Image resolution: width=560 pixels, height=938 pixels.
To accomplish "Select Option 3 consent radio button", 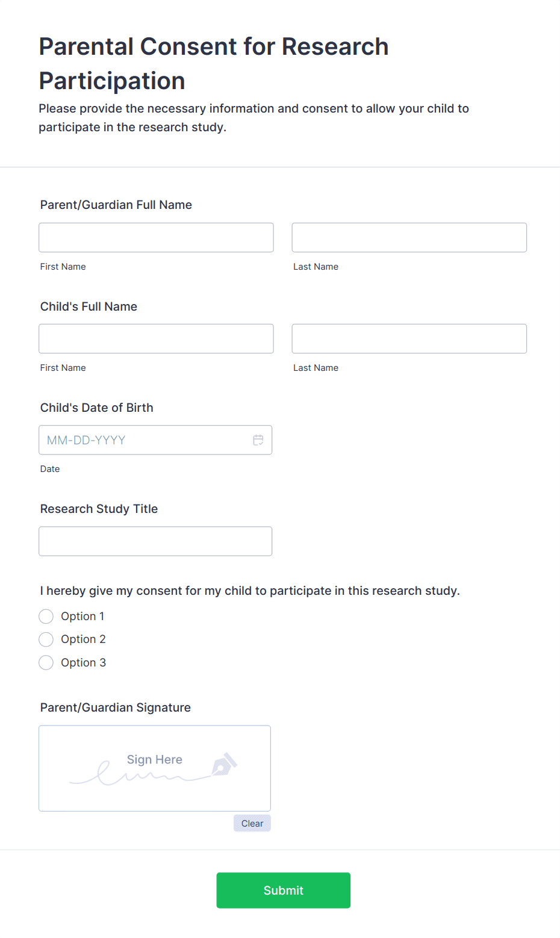I will pos(46,662).
